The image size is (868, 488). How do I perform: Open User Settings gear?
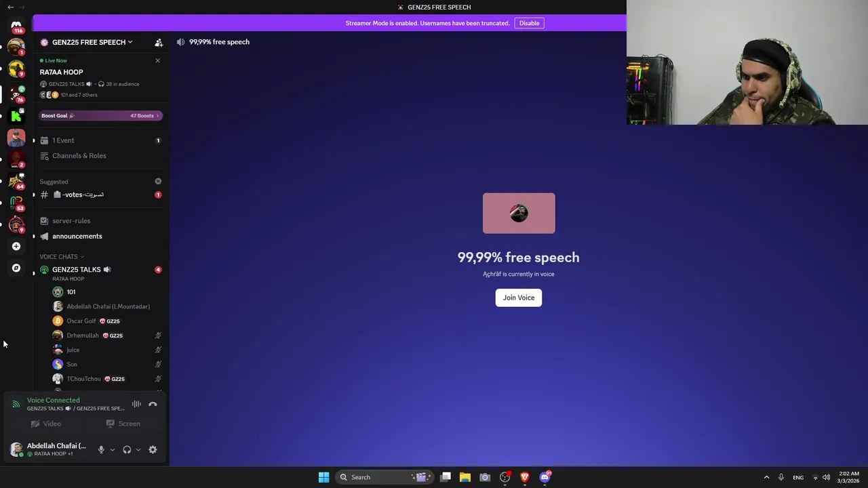coord(153,449)
